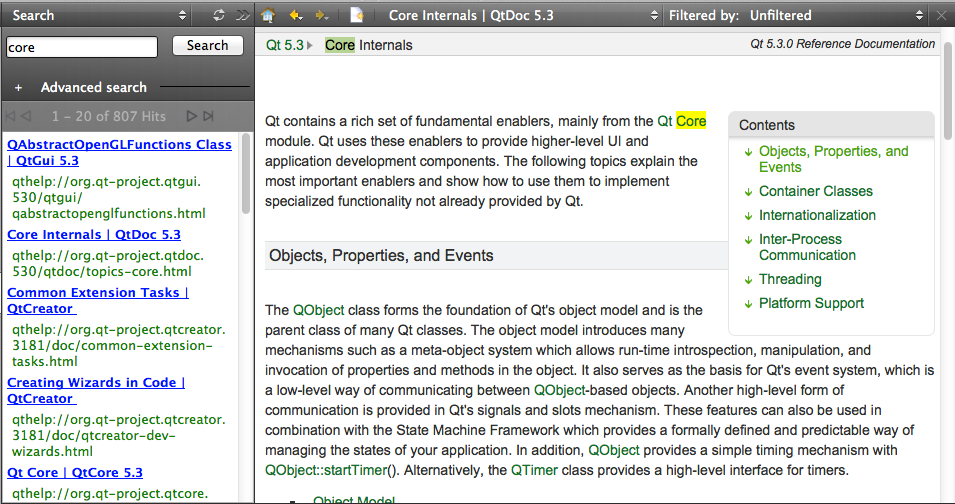The width and height of the screenshot is (955, 504).
Task: Expand Advanced search with the plus
Action: pos(18,87)
